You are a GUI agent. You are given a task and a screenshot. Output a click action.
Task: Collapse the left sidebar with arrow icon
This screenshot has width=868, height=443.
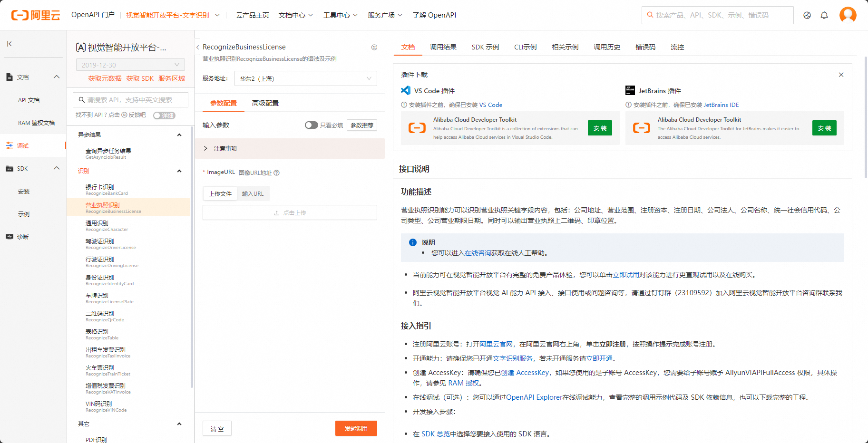tap(9, 44)
